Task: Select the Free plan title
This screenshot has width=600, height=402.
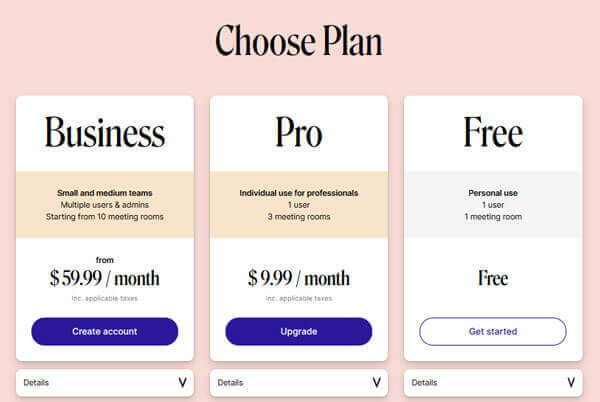Action: [x=492, y=132]
